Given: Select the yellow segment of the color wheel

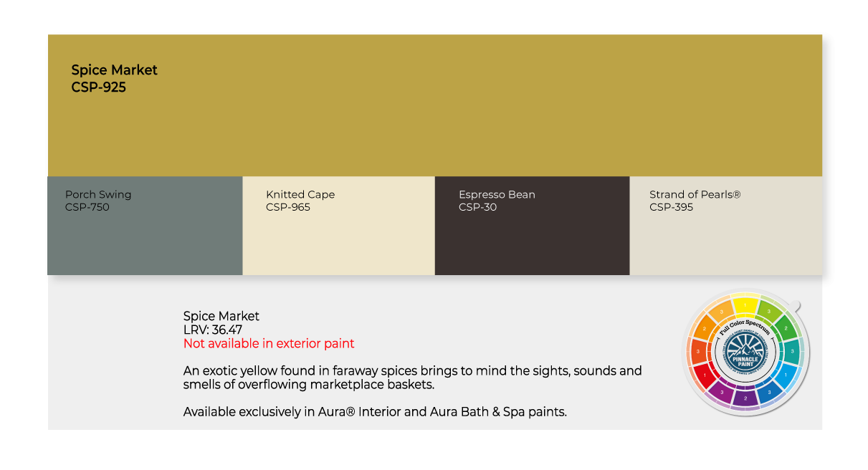Looking at the screenshot, I should (x=745, y=306).
